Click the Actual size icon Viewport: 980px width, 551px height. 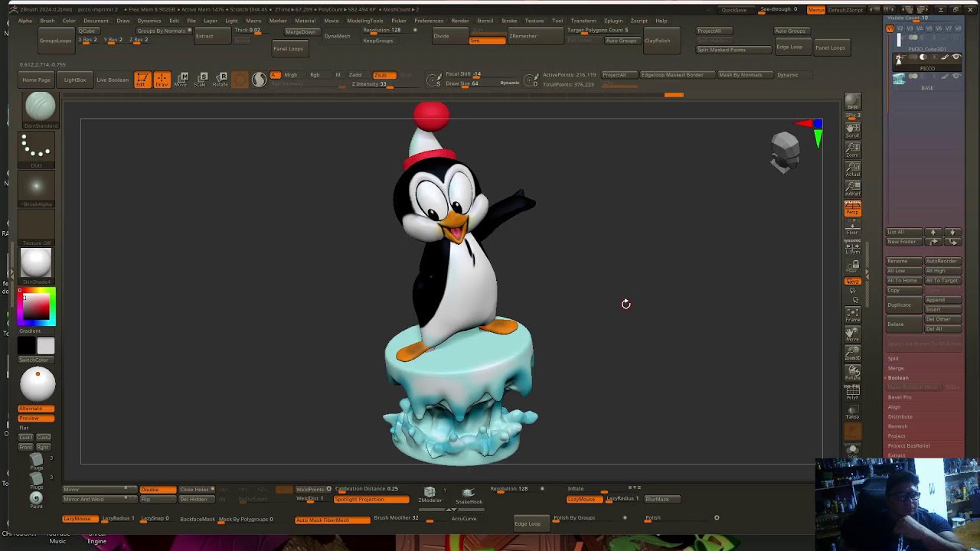coord(852,169)
